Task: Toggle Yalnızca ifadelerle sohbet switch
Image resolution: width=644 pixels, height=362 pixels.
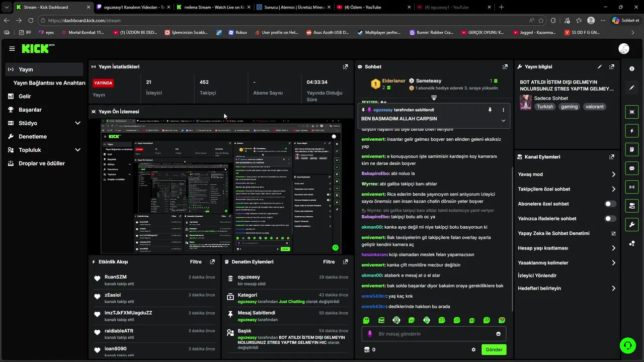Action: click(x=610, y=219)
